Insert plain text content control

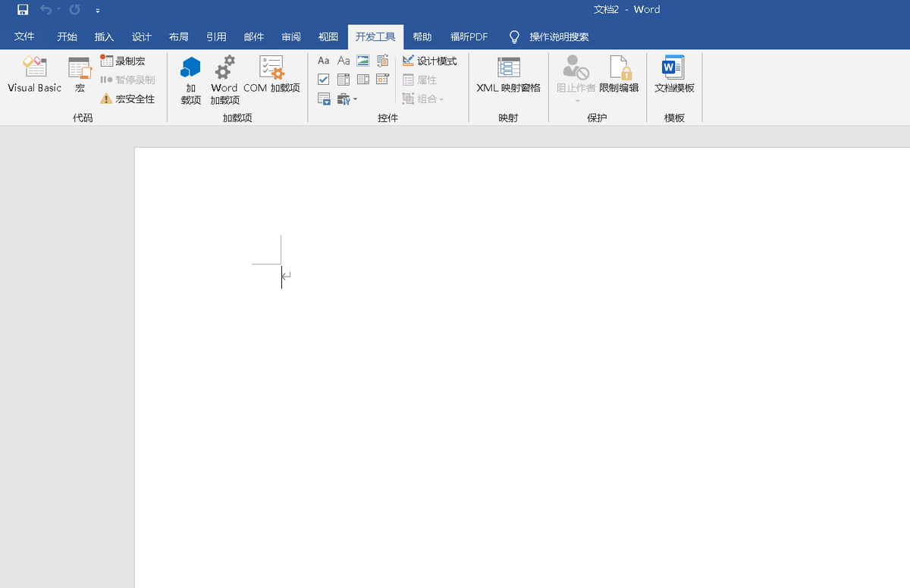point(344,61)
